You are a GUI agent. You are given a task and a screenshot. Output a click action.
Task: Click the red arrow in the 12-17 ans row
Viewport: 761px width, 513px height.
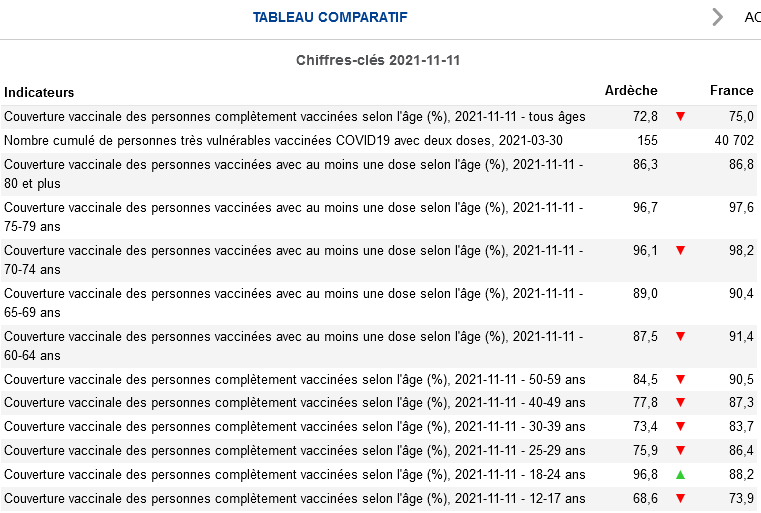[x=681, y=498]
